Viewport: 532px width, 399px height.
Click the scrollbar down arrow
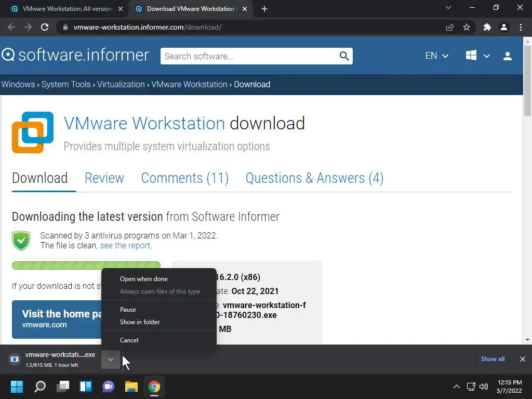pyautogui.click(x=527, y=340)
